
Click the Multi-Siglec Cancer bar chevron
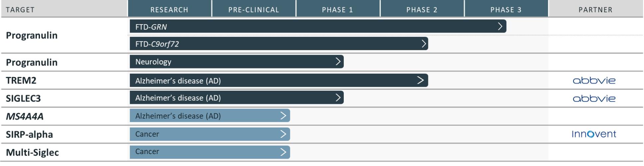pos(283,152)
